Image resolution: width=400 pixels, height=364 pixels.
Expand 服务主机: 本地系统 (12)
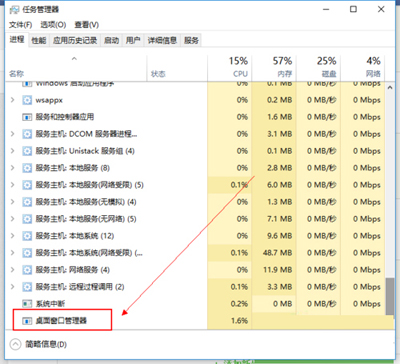point(13,236)
